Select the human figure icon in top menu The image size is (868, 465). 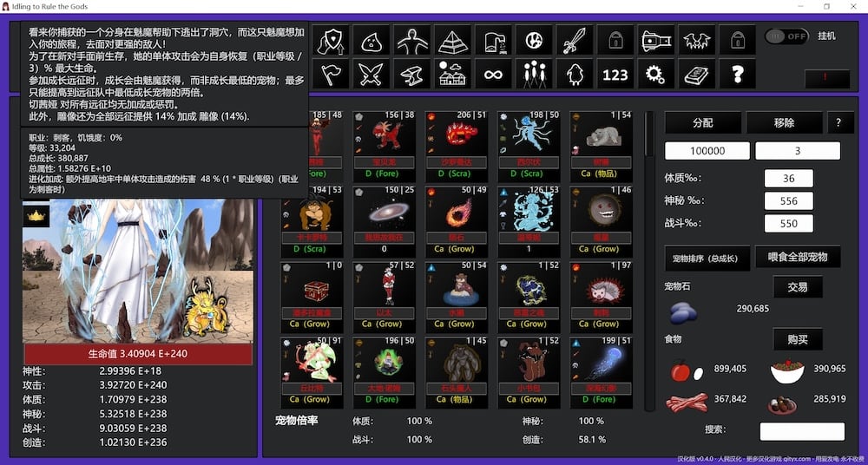click(x=411, y=40)
